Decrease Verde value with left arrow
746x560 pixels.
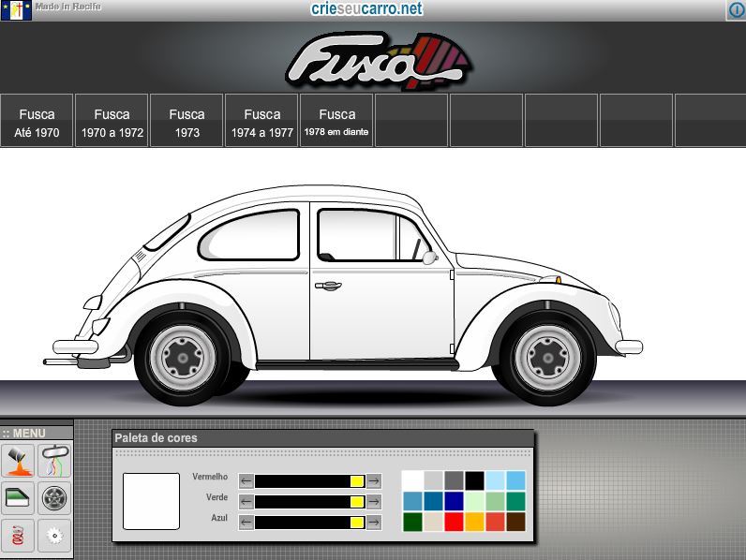click(x=246, y=502)
